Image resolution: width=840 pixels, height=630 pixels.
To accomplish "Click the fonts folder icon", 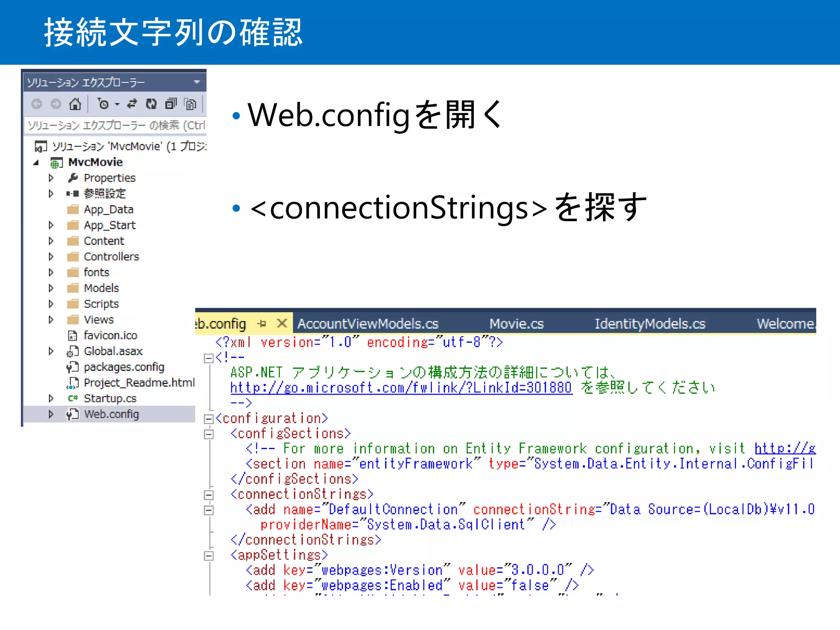I will click(73, 272).
